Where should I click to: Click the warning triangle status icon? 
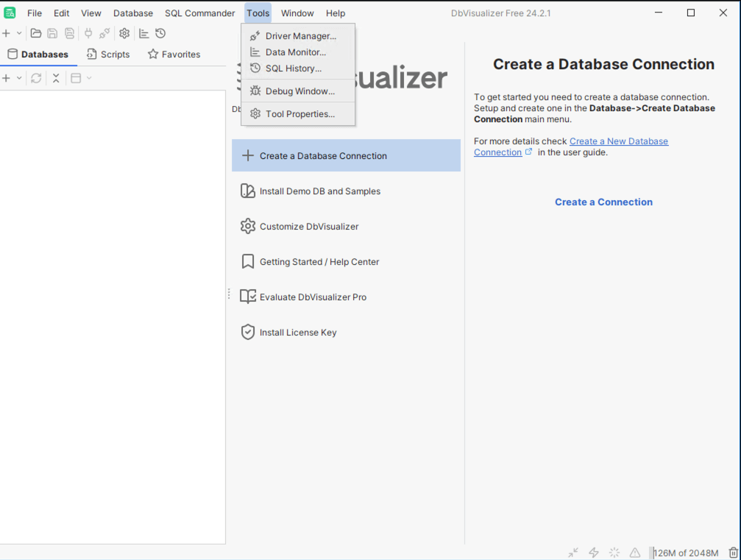pyautogui.click(x=635, y=553)
